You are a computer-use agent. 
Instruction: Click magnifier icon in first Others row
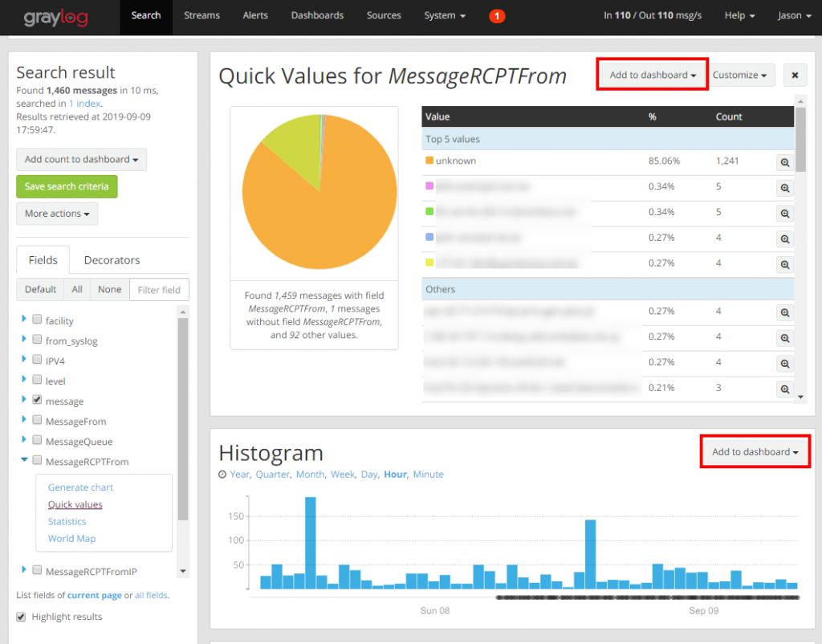pos(784,312)
